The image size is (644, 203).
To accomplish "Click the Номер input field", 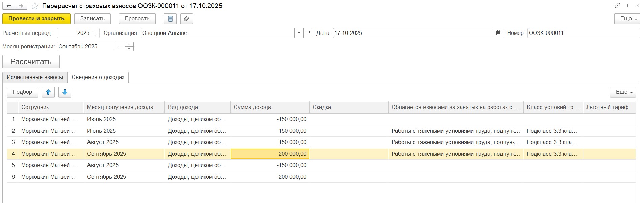I will click(x=583, y=33).
